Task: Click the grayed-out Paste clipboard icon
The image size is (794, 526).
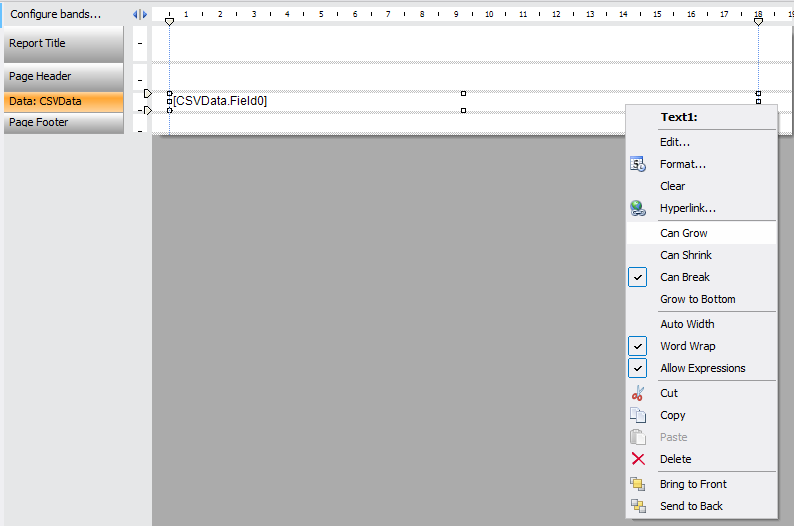Action: click(x=638, y=437)
